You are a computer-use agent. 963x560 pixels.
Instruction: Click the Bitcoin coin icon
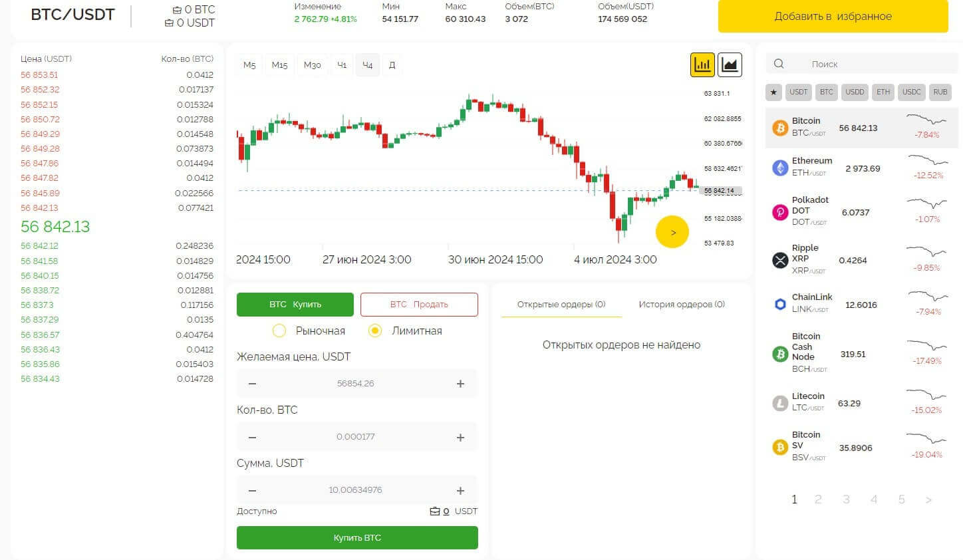pos(780,128)
